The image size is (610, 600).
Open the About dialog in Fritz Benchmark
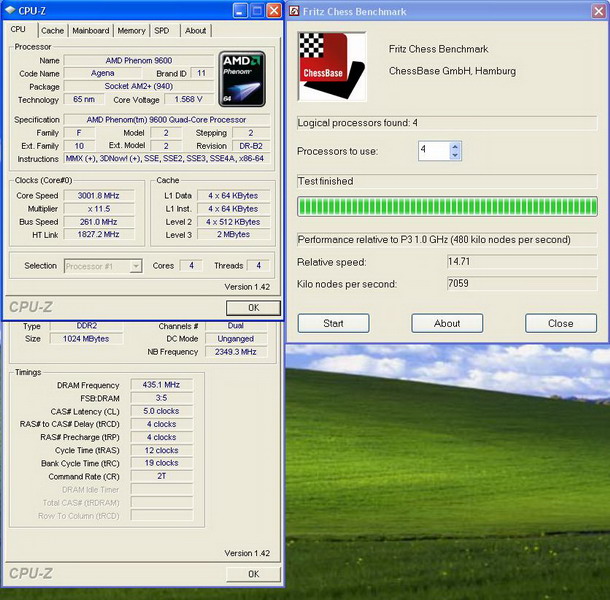pyautogui.click(x=447, y=323)
